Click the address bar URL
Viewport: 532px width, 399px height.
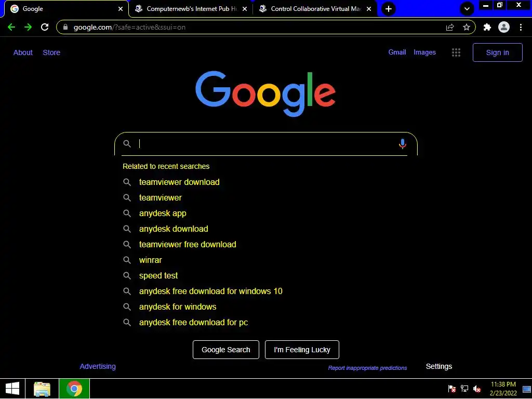tap(129, 27)
